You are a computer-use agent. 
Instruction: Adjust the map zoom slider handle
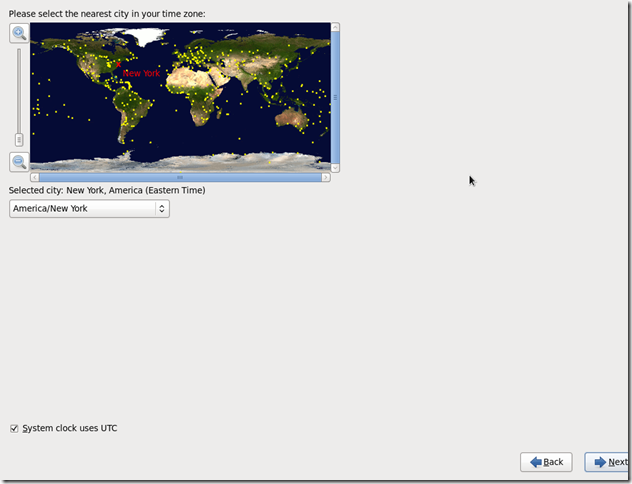tap(19, 140)
